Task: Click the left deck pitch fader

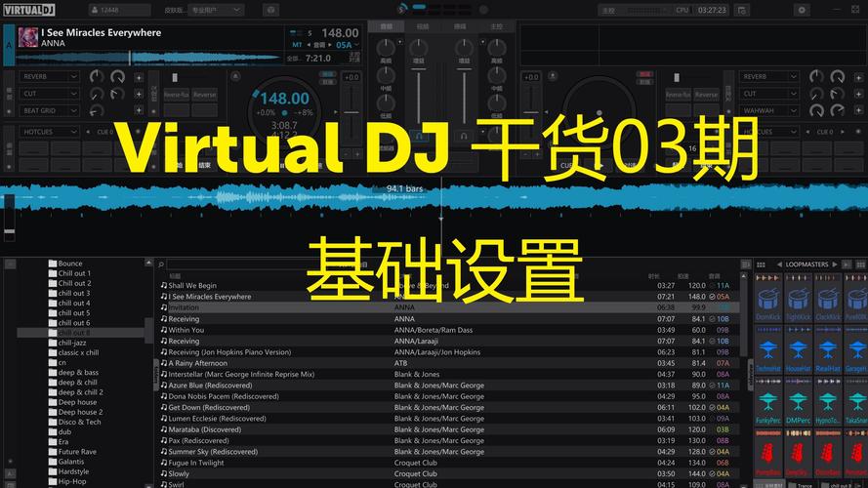Action: coord(351,113)
